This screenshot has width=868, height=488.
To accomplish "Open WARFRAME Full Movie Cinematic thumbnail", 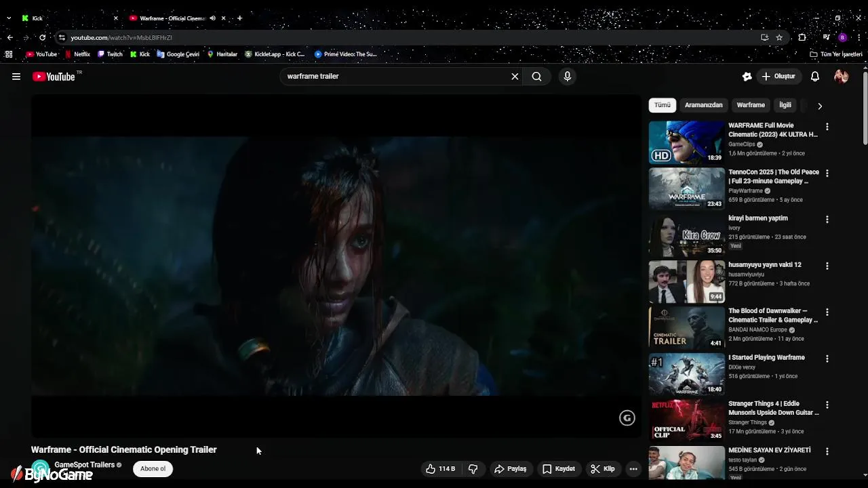I will click(686, 142).
